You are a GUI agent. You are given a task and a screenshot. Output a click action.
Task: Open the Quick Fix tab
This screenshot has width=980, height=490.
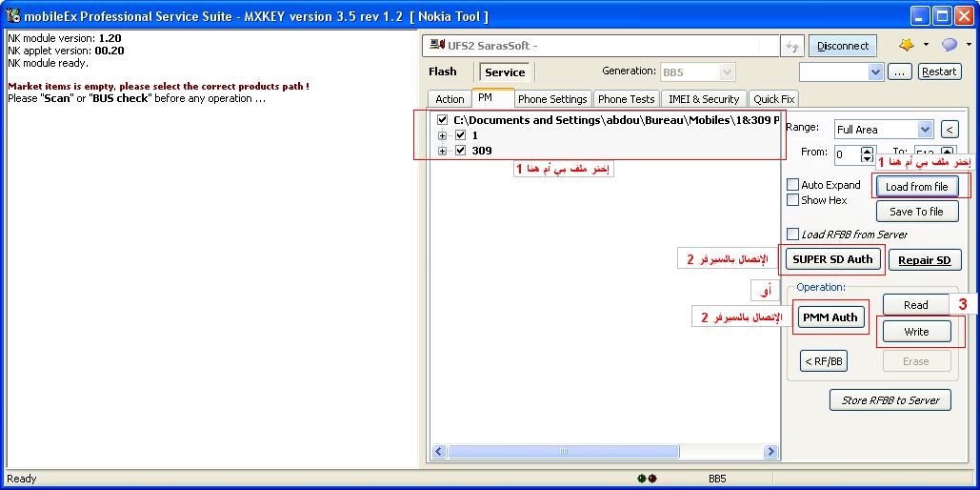point(773,99)
